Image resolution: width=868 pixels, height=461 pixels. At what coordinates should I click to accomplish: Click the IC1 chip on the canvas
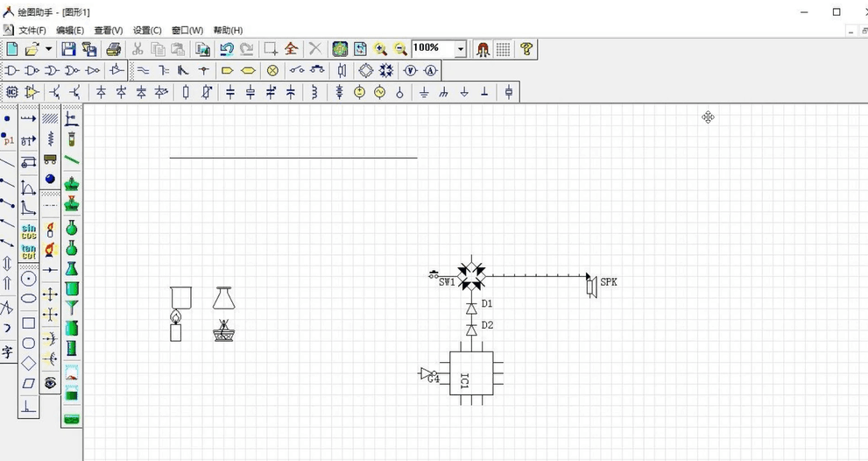point(471,373)
